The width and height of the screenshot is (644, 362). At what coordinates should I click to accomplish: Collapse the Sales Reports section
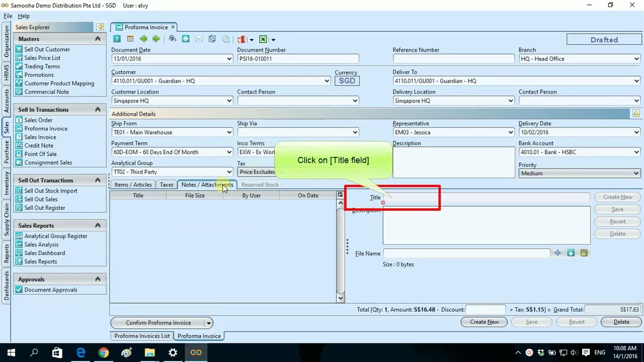pyautogui.click(x=98, y=225)
